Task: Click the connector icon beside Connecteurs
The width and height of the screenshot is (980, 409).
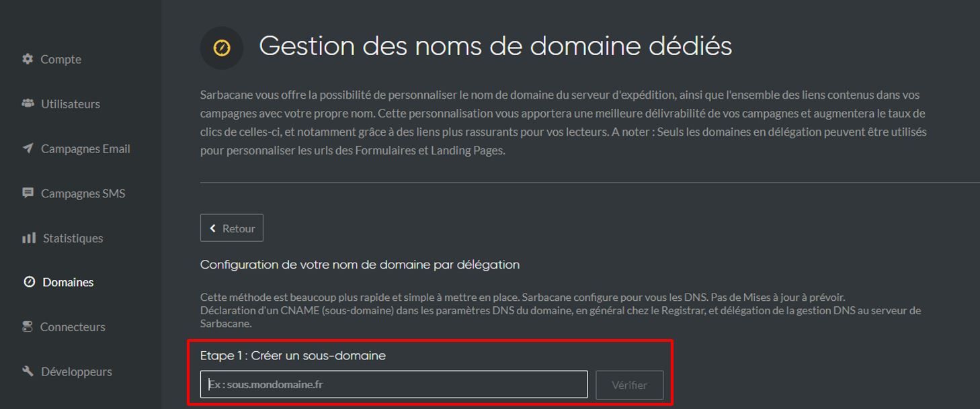Action: (28, 327)
